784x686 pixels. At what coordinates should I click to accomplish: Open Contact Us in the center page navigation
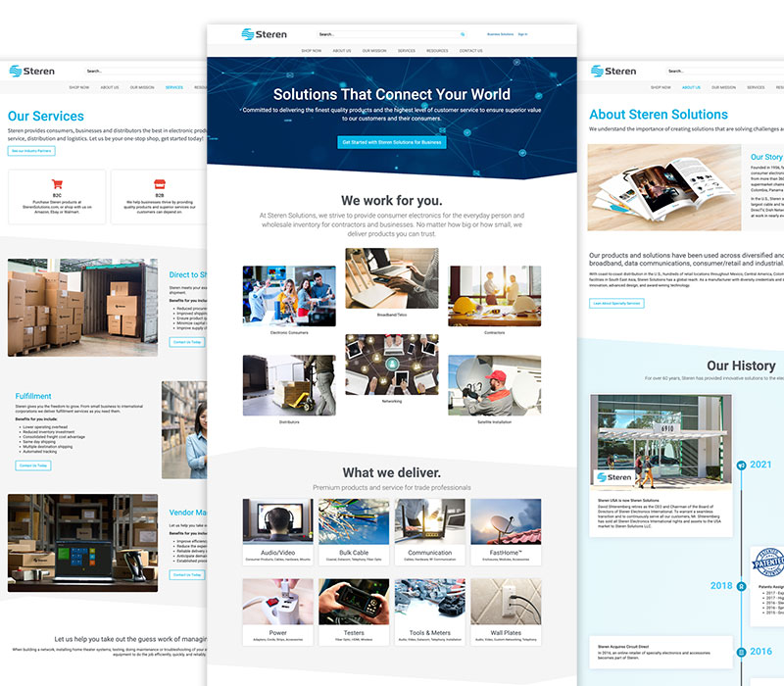pyautogui.click(x=470, y=51)
